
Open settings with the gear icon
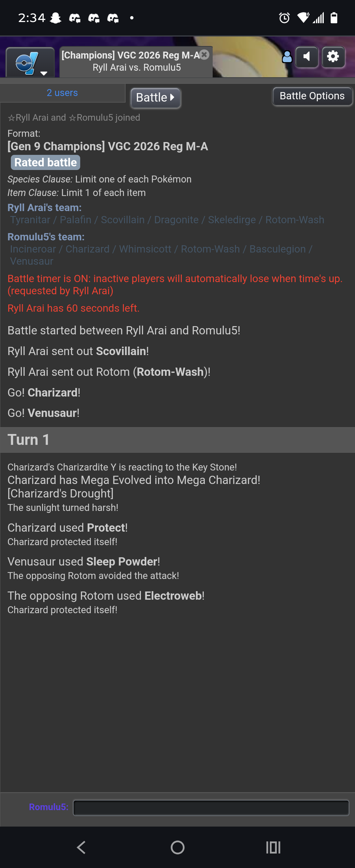(x=333, y=57)
